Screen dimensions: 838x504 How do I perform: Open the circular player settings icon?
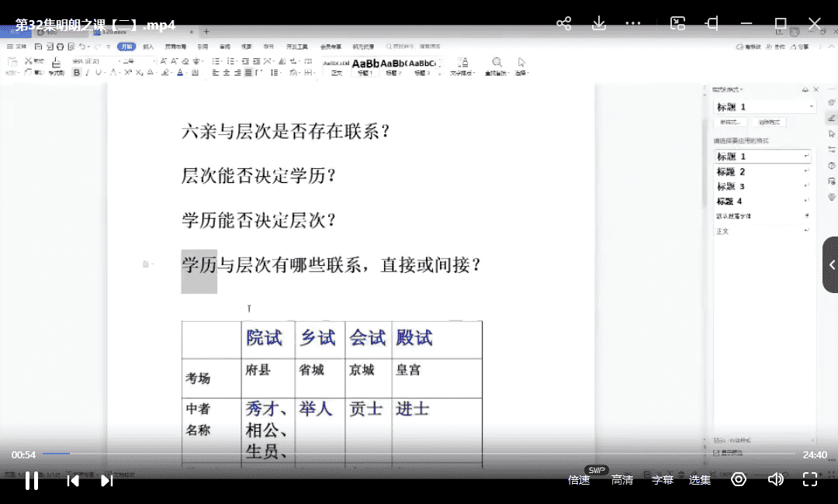tap(739, 479)
